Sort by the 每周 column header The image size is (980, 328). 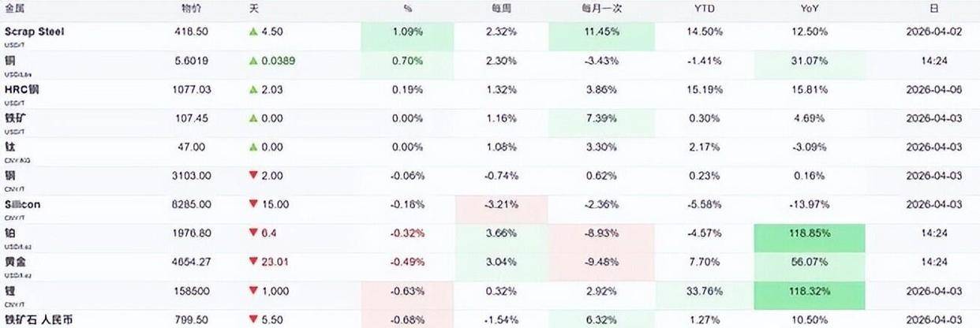pyautogui.click(x=501, y=9)
